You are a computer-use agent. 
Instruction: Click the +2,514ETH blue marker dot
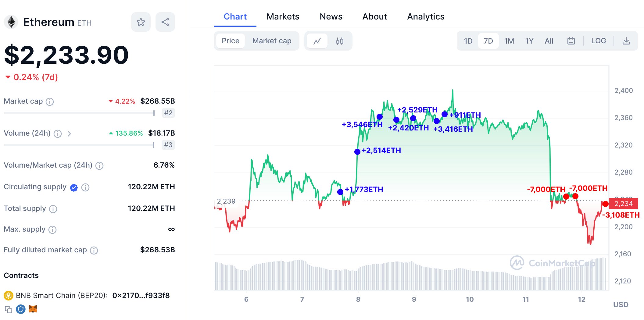[357, 151]
